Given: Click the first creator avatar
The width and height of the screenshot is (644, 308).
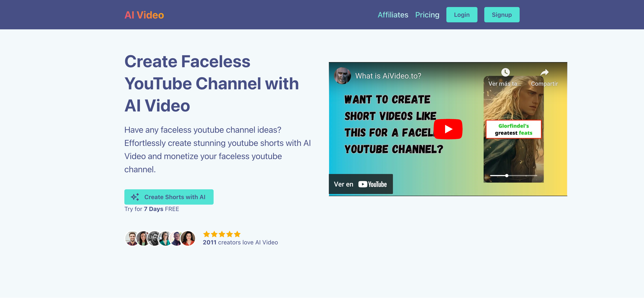Looking at the screenshot, I should 132,238.
